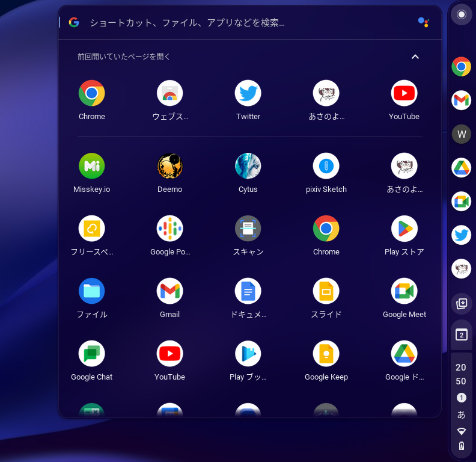Launch Gmail from the app grid
The width and height of the screenshot is (476, 462).
pyautogui.click(x=169, y=291)
